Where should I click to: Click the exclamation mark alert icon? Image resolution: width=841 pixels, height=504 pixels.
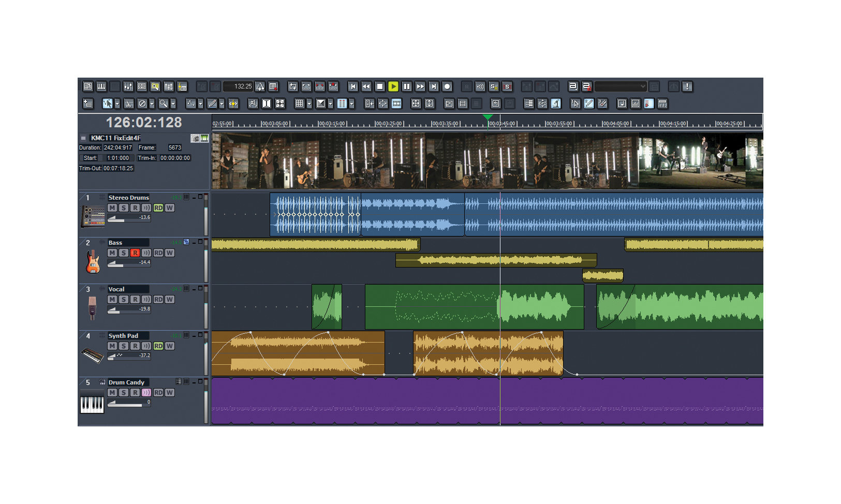tap(687, 86)
